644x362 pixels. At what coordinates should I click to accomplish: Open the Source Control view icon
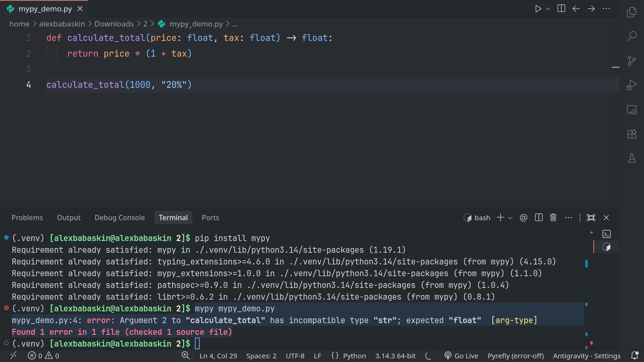click(632, 61)
